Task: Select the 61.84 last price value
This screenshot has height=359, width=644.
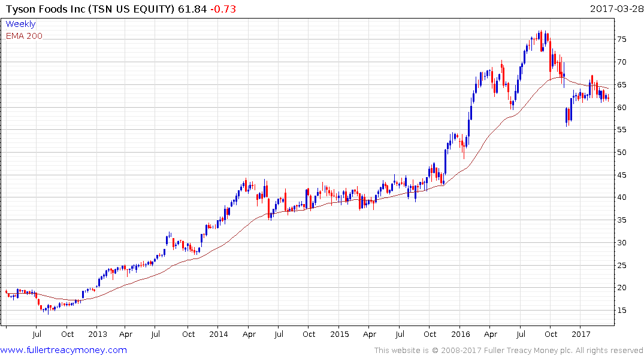Action: (192, 9)
